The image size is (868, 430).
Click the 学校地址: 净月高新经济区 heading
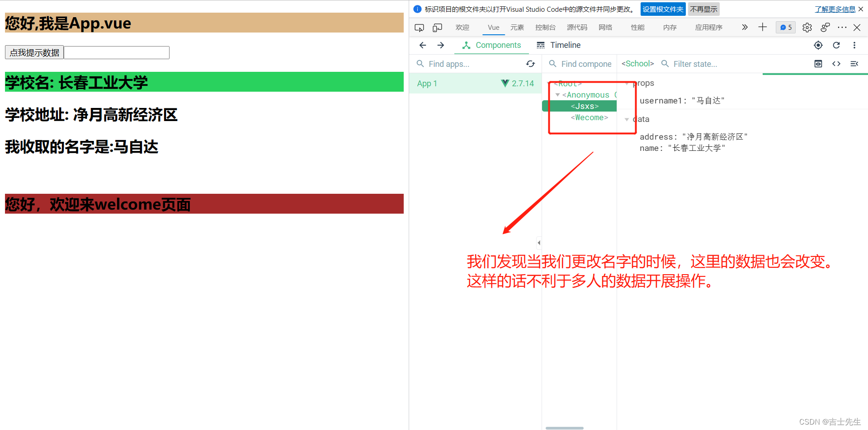[x=91, y=115]
